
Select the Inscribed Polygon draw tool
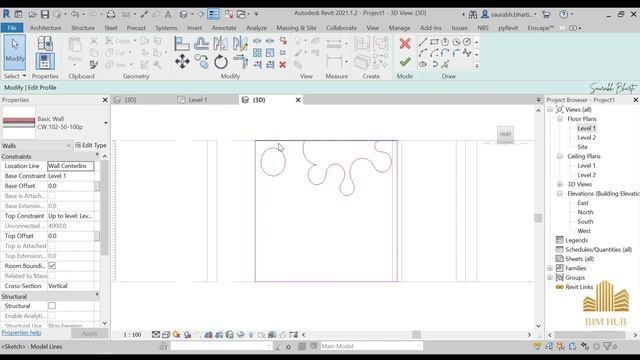click(x=445, y=42)
